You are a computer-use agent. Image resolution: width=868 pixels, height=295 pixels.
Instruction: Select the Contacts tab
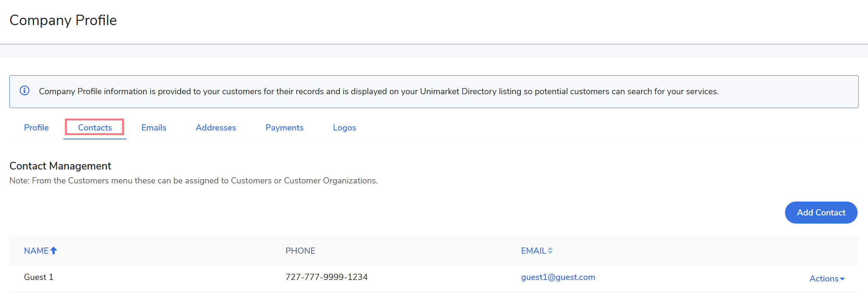tap(95, 128)
